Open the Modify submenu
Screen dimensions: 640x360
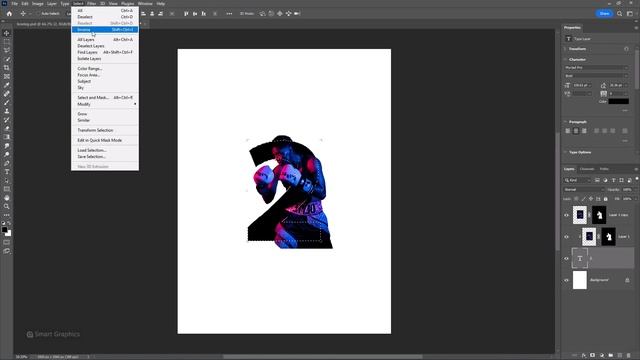tap(105, 104)
